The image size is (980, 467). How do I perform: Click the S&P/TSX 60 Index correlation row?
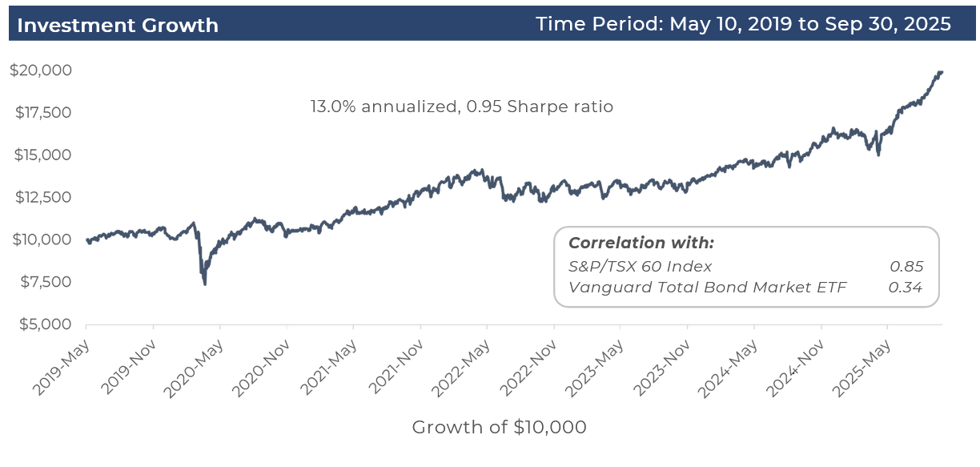(x=745, y=267)
